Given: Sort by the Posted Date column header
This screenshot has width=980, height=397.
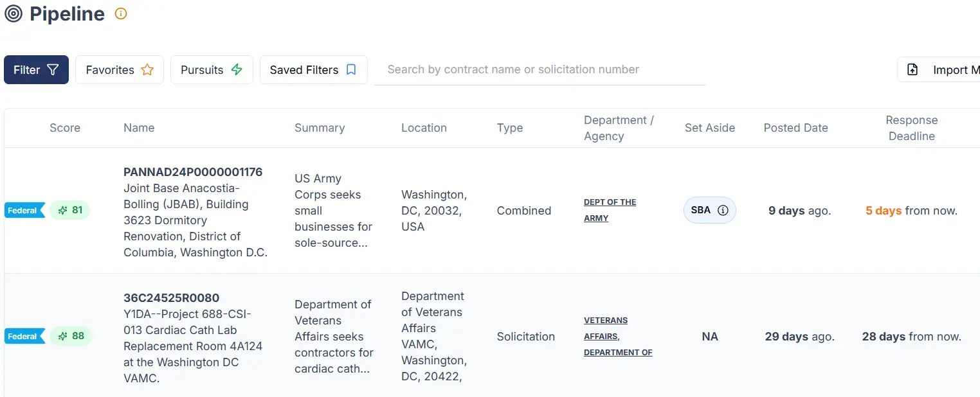Looking at the screenshot, I should tap(795, 128).
